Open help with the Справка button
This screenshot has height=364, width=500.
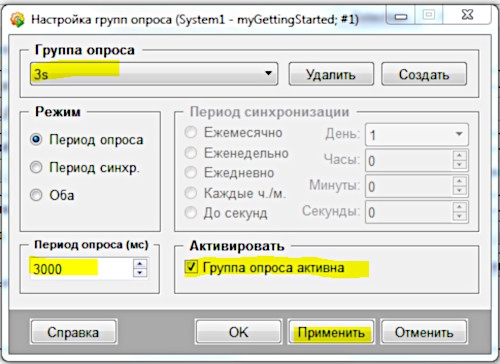[x=74, y=332]
